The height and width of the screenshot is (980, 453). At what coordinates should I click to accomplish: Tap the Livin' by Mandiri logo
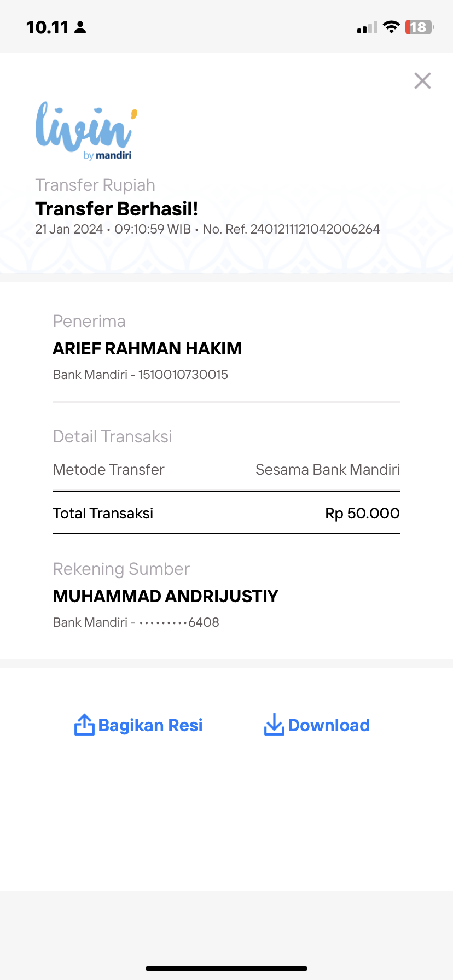point(86,131)
